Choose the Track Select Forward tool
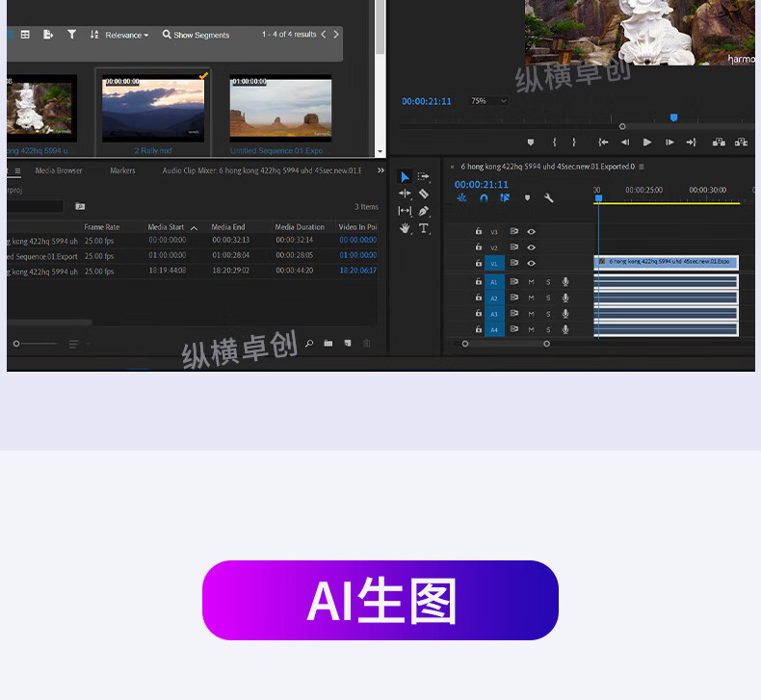Viewport: 761px width, 700px height. pyautogui.click(x=424, y=176)
